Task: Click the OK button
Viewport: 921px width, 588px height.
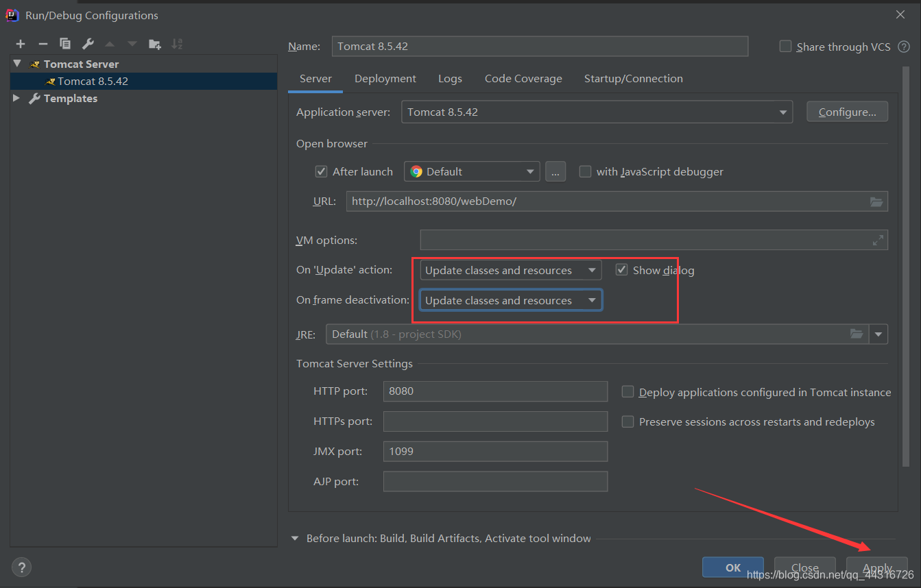Action: [x=733, y=567]
